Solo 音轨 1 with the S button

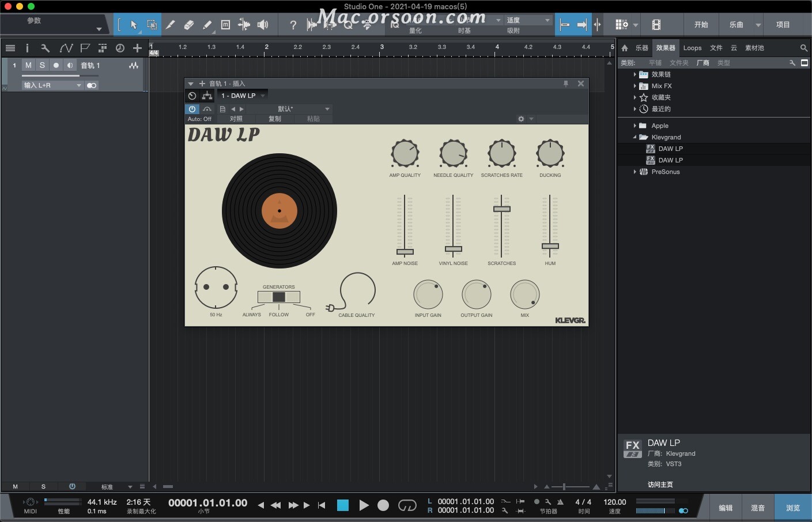tap(42, 65)
